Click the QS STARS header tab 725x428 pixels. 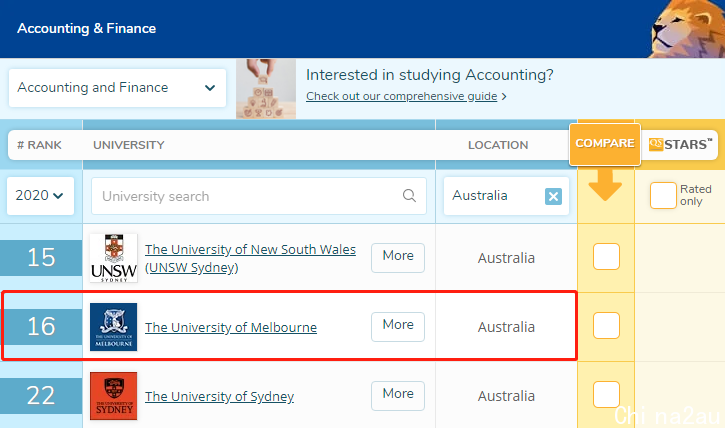[x=680, y=145]
